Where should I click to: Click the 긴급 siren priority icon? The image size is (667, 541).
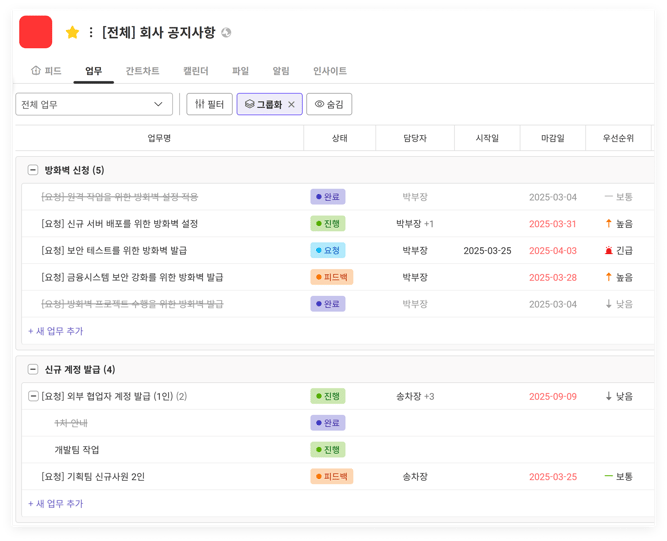608,250
